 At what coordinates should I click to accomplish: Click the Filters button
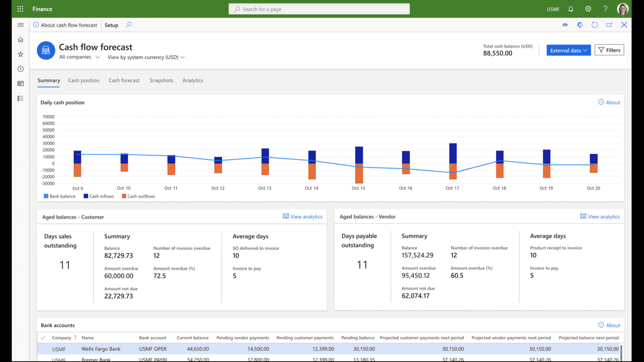click(609, 50)
